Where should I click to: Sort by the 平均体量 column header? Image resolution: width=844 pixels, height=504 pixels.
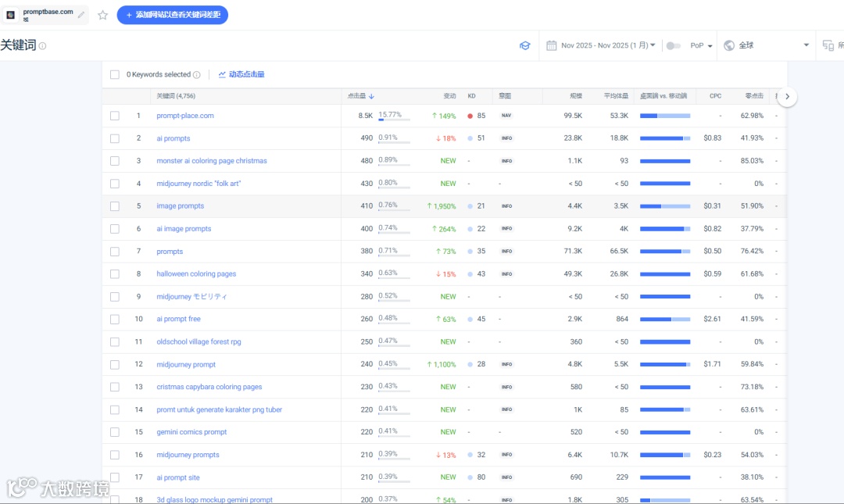pyautogui.click(x=616, y=96)
